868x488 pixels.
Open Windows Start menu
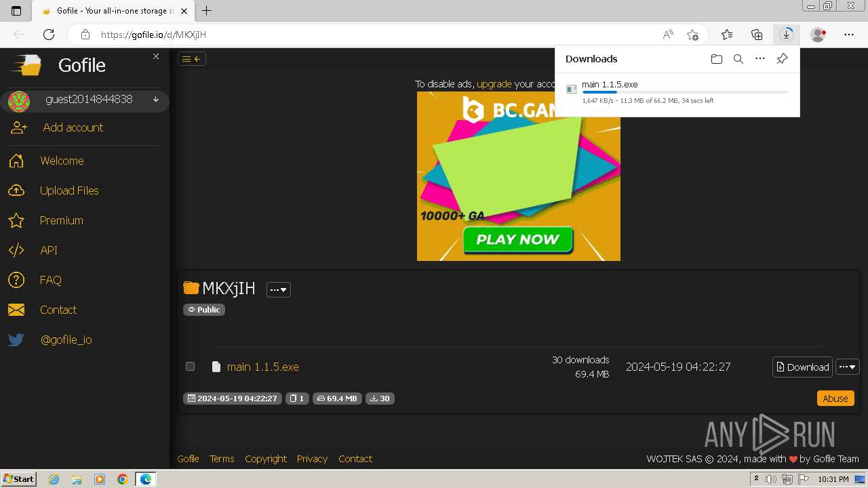(x=18, y=479)
